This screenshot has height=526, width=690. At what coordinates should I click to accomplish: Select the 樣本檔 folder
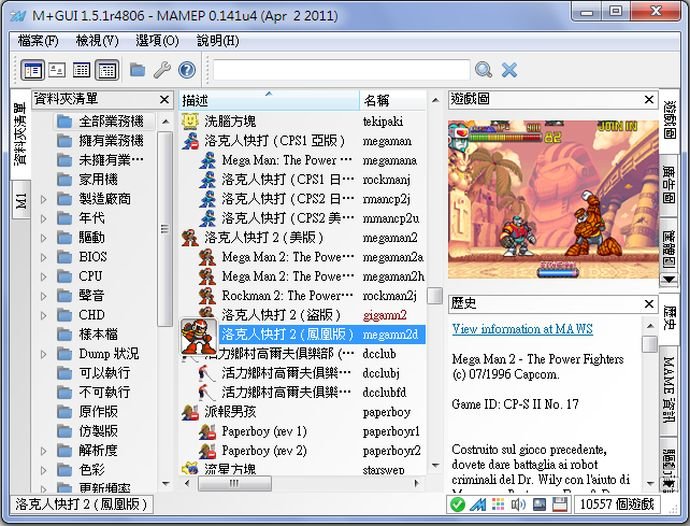pyautogui.click(x=87, y=334)
